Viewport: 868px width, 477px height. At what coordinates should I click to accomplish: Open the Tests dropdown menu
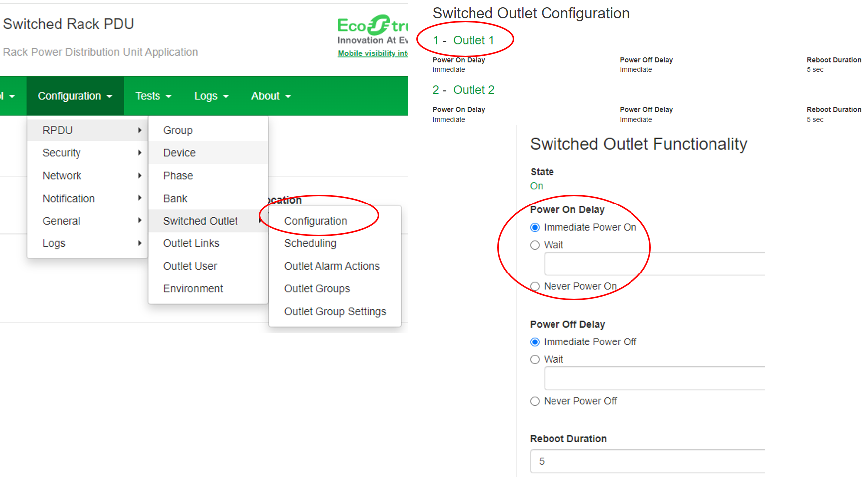[153, 96]
